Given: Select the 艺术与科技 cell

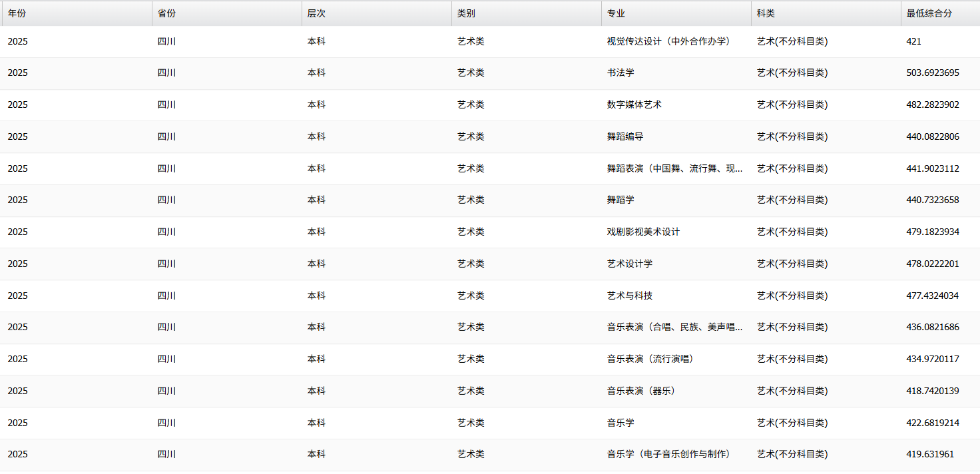Looking at the screenshot, I should [x=630, y=296].
